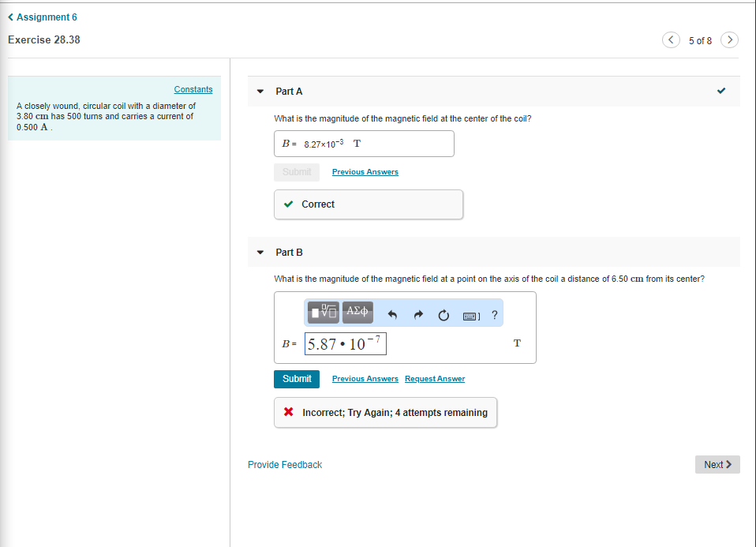Click the undo arrow in the answer toolbar
This screenshot has height=547, width=756.
[392, 314]
